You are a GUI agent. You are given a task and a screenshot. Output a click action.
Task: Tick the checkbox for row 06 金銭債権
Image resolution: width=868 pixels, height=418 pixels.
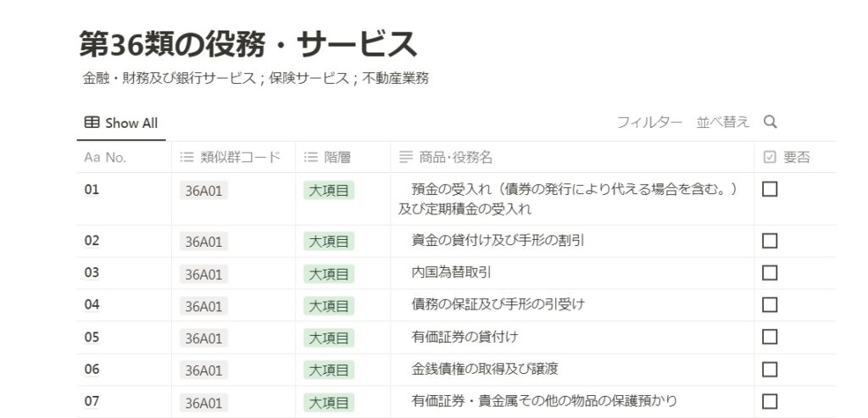coord(770,370)
